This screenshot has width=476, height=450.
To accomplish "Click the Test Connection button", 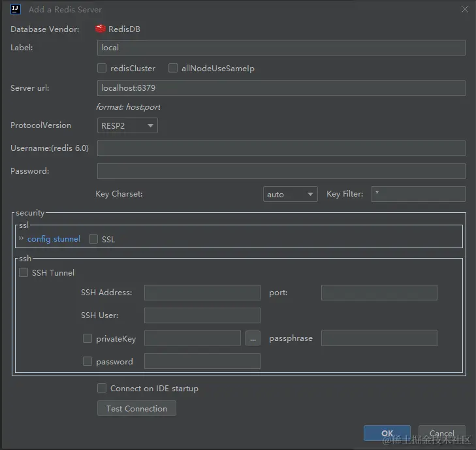I will click(136, 408).
